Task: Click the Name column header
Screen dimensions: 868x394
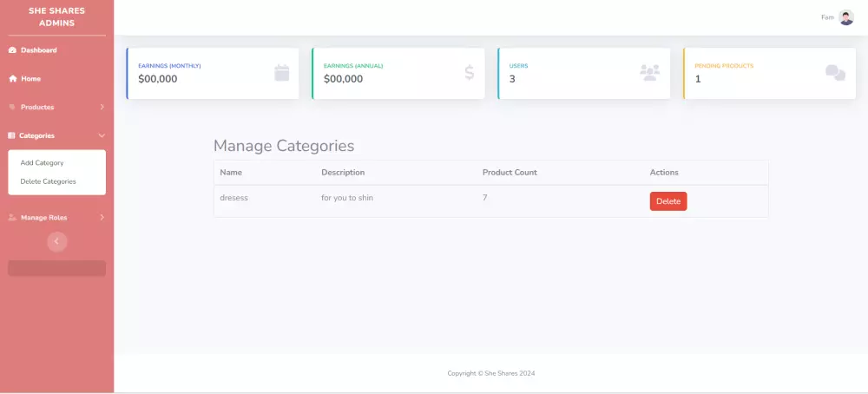Action: [x=231, y=172]
